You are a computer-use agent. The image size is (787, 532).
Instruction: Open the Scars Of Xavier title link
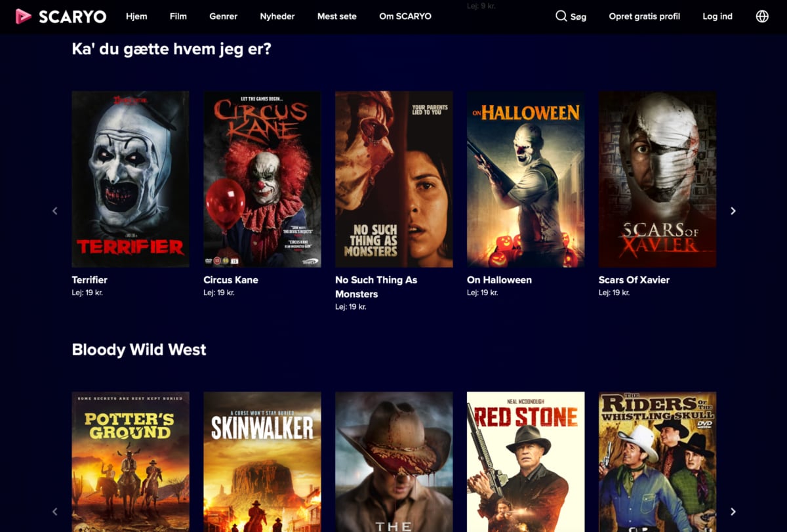coord(634,280)
